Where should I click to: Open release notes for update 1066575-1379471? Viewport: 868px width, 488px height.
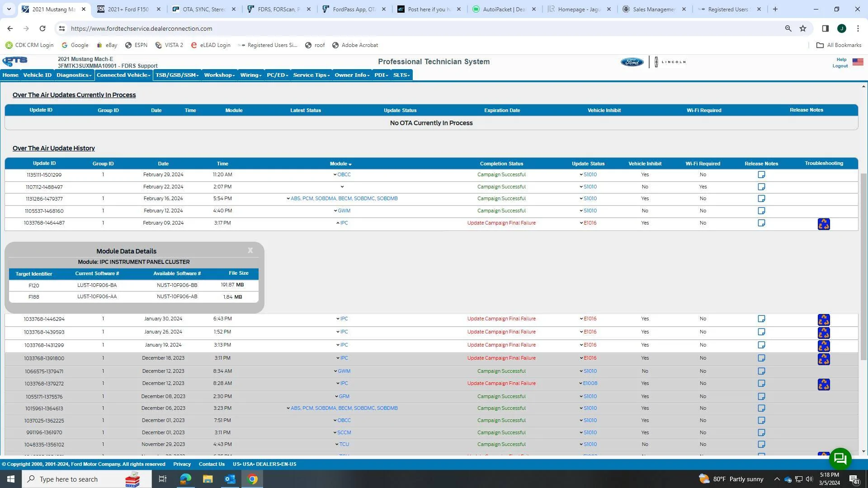tap(761, 371)
